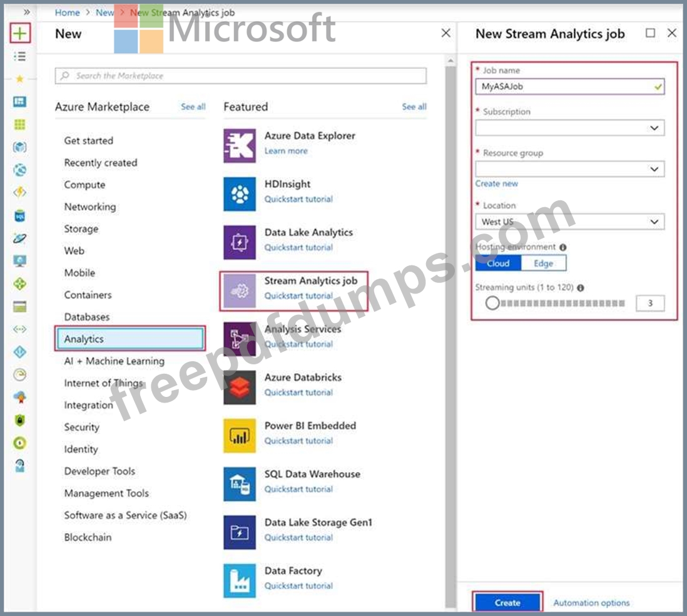Open the All services list icon
Image resolution: width=687 pixels, height=616 pixels.
pyautogui.click(x=20, y=56)
